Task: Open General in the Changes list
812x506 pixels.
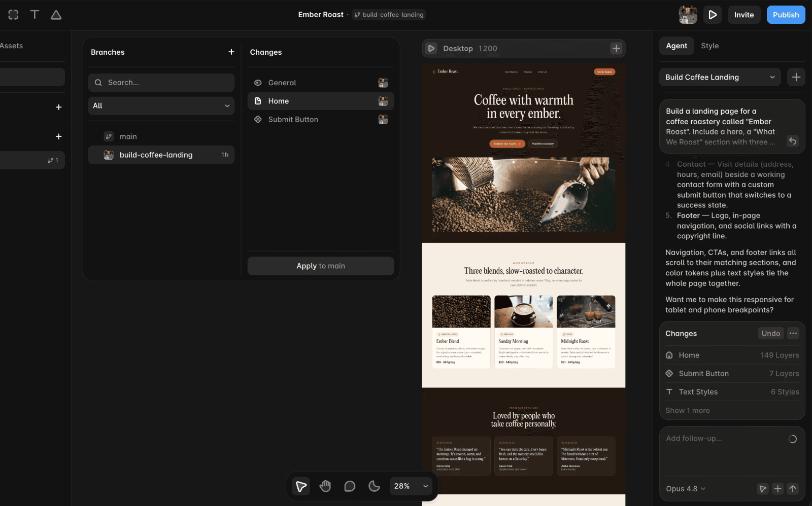Action: pyautogui.click(x=321, y=83)
